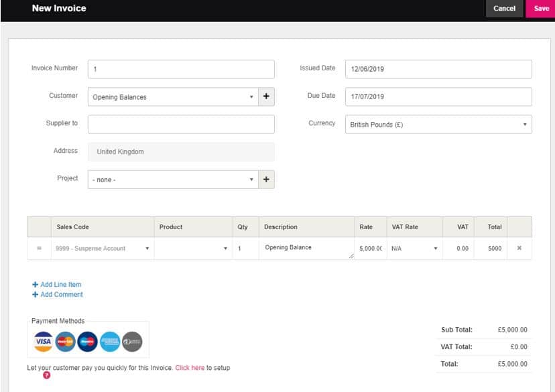
Task: Focus the Invoice Number field
Action: 181,69
